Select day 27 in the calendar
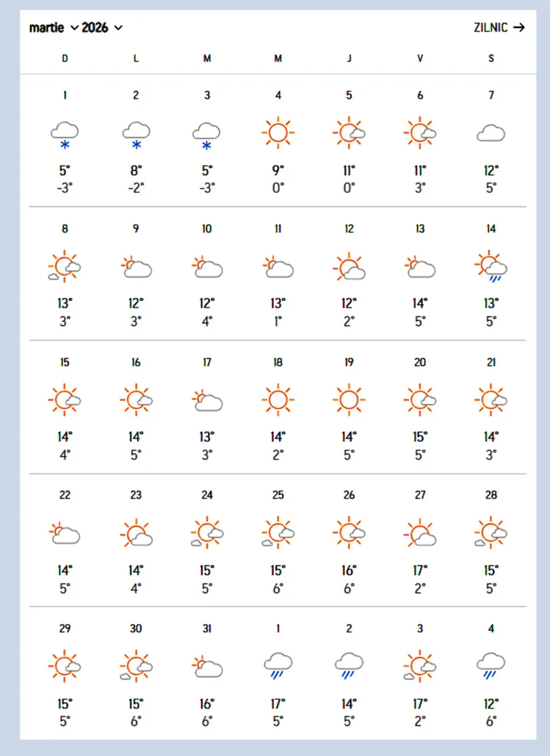The height and width of the screenshot is (756, 550). click(x=420, y=495)
